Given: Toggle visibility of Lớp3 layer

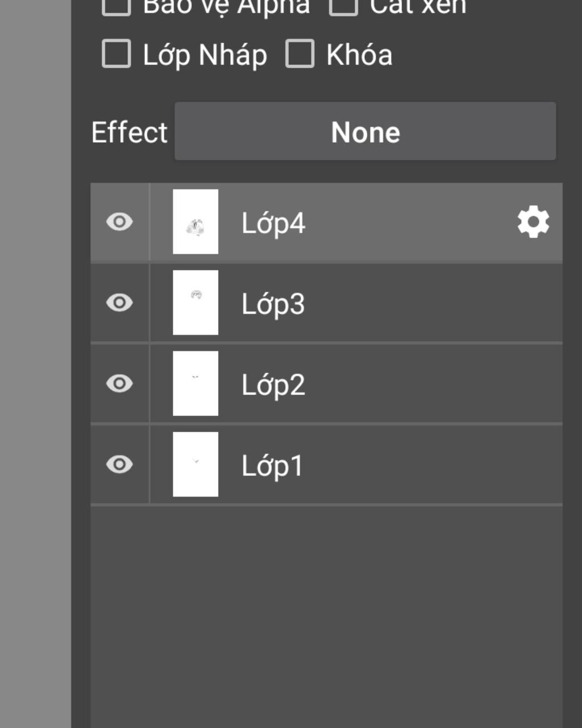Looking at the screenshot, I should [x=119, y=303].
